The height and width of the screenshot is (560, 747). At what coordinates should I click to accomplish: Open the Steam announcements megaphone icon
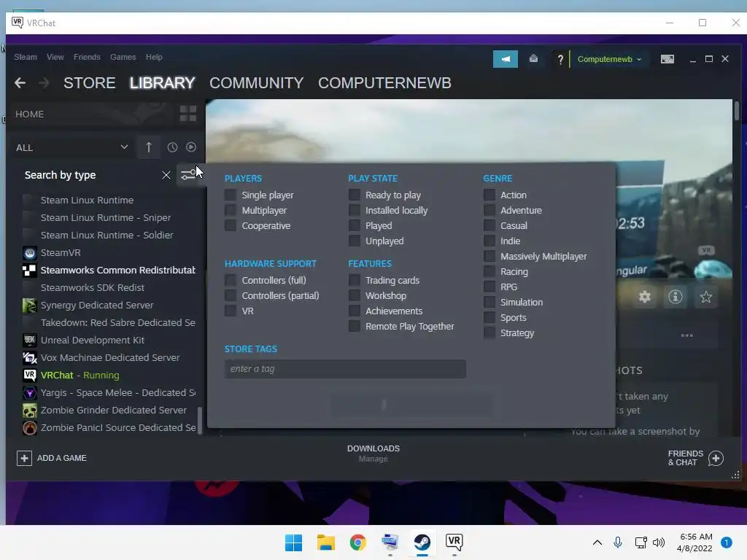tap(506, 59)
